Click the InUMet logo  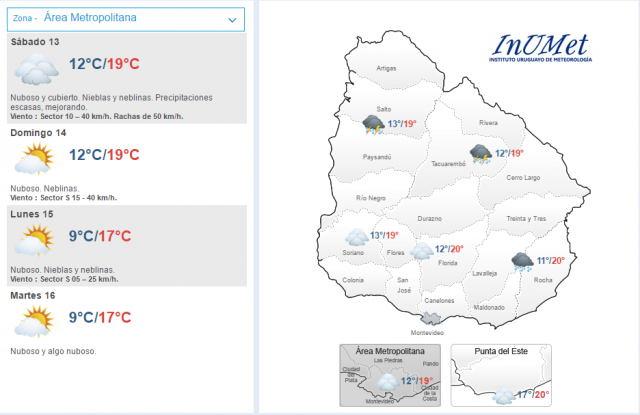(541, 49)
